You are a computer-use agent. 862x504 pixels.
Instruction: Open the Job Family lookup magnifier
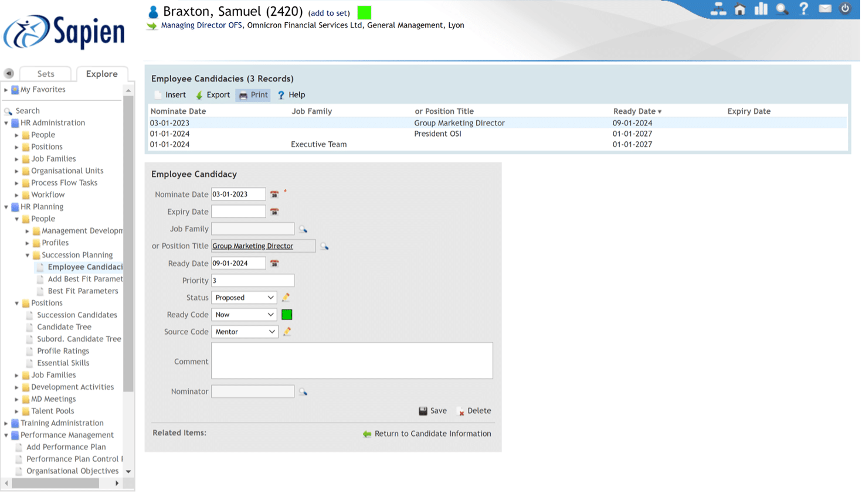(303, 229)
